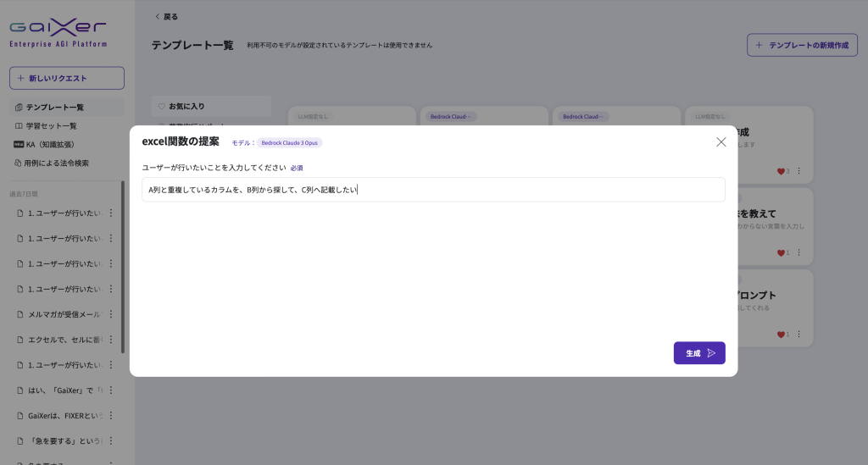Click the Bedrock Claude 3 Opus model badge

pos(289,143)
